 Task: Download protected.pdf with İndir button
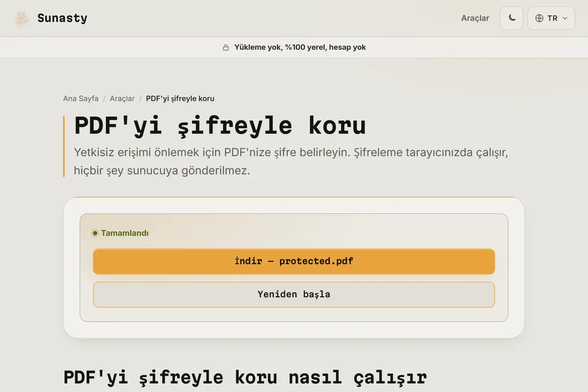tap(294, 262)
